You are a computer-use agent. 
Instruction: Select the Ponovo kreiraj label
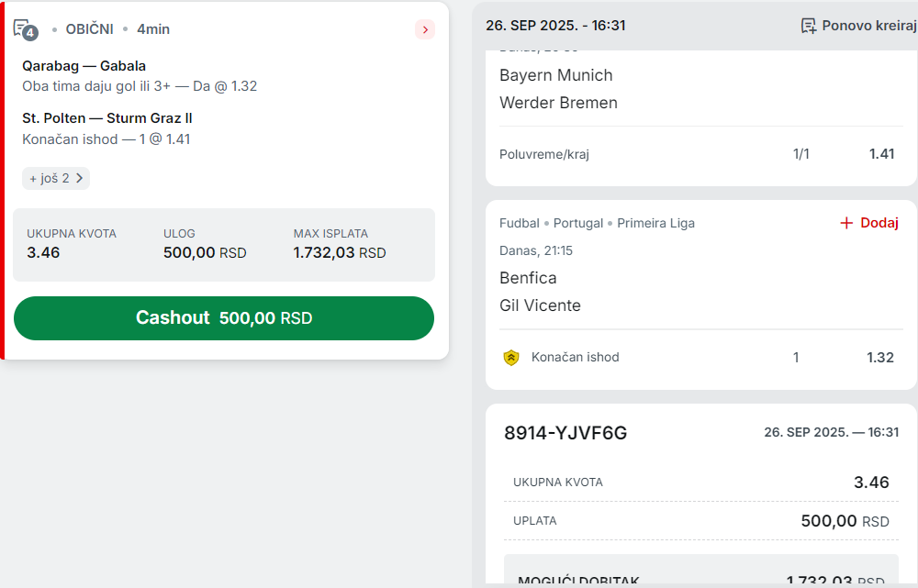[x=868, y=26]
